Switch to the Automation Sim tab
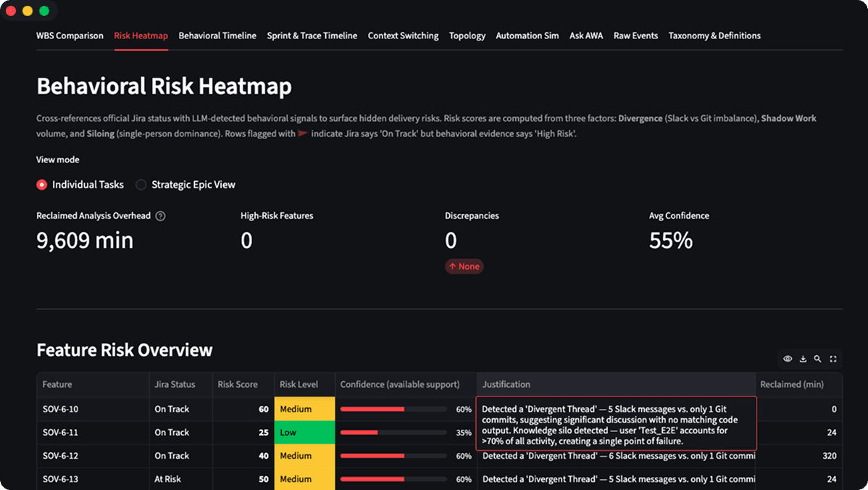 [527, 36]
